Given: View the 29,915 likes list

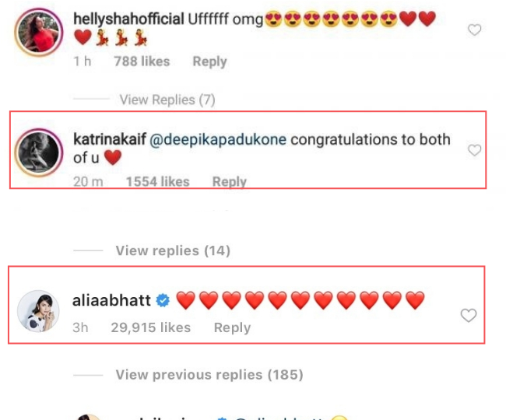Looking at the screenshot, I should pos(151,327).
